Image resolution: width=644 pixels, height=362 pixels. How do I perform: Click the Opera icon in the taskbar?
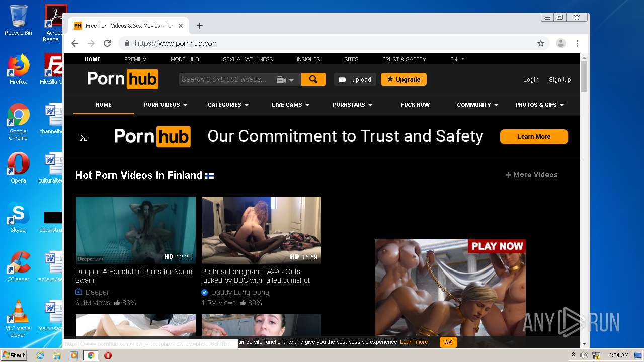coord(108,355)
